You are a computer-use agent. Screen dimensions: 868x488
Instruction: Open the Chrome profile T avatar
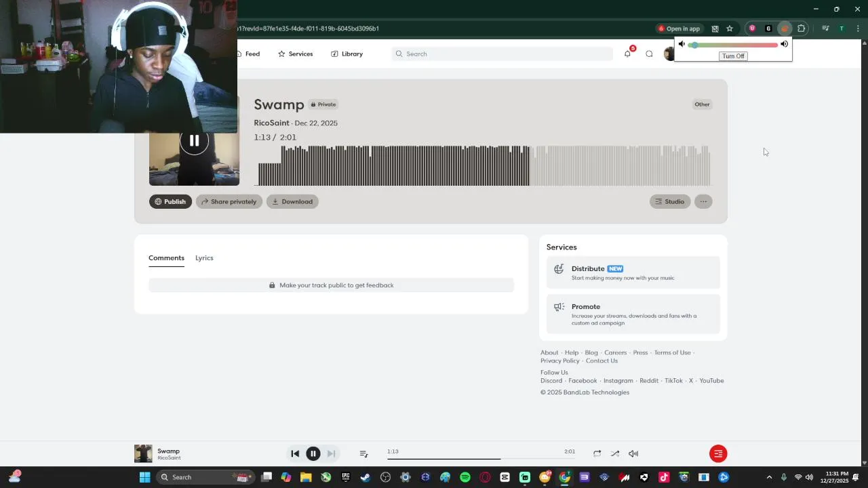pyautogui.click(x=842, y=28)
